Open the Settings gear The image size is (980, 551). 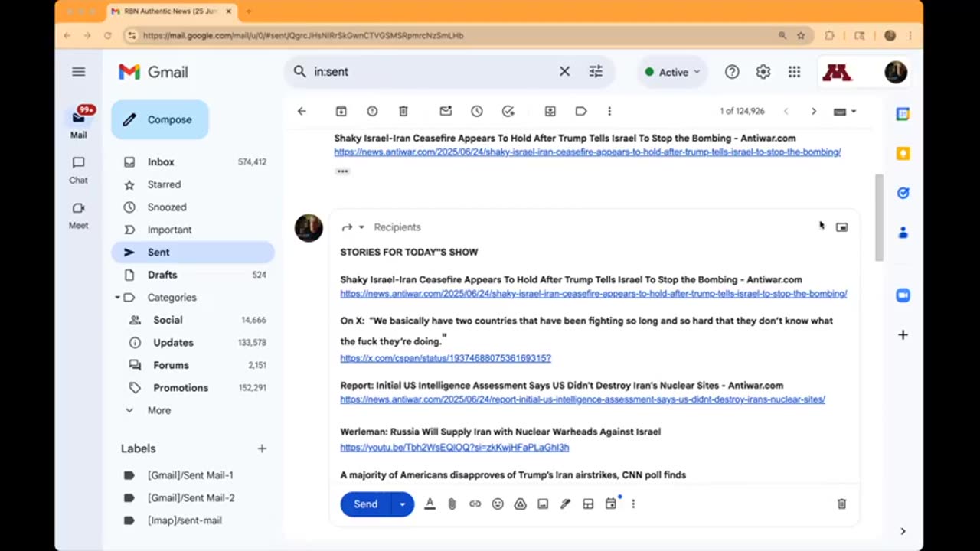(763, 72)
